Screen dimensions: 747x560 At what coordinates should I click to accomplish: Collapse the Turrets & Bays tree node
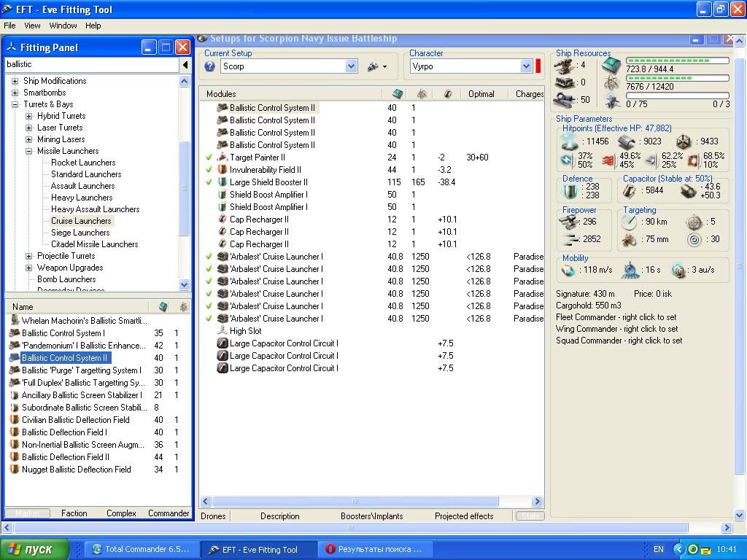click(15, 104)
